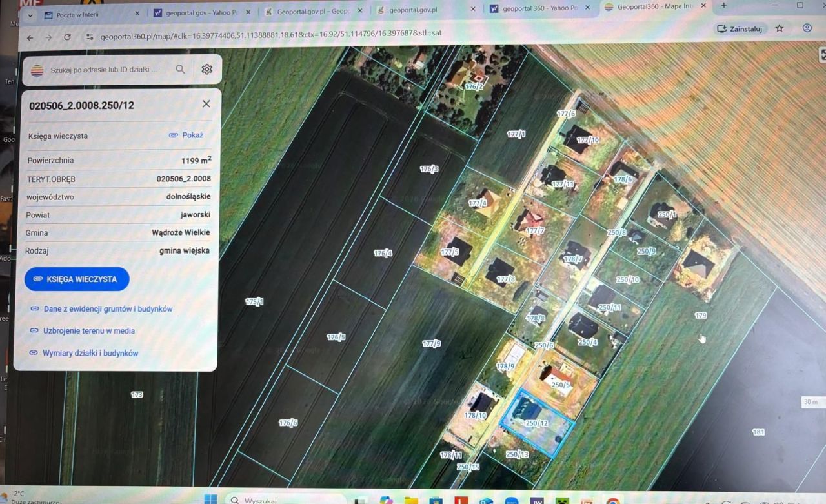Select parcel 177/7 on the map
The image size is (826, 504).
coord(535,230)
